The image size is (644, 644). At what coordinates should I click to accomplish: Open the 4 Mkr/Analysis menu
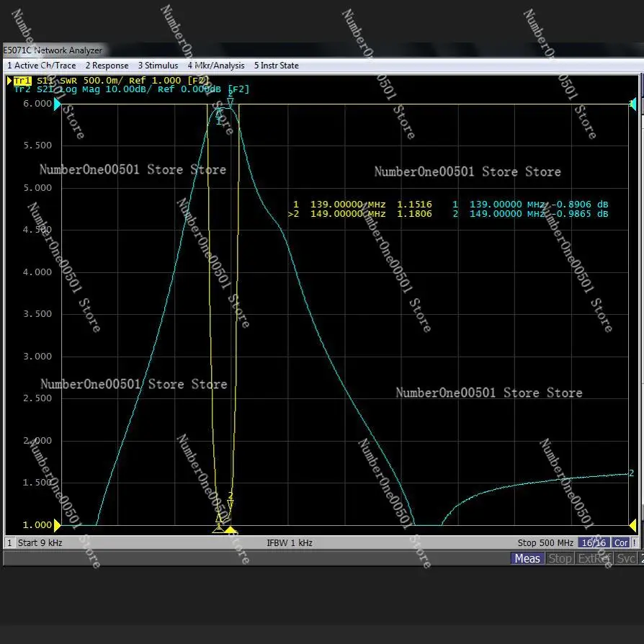point(216,66)
